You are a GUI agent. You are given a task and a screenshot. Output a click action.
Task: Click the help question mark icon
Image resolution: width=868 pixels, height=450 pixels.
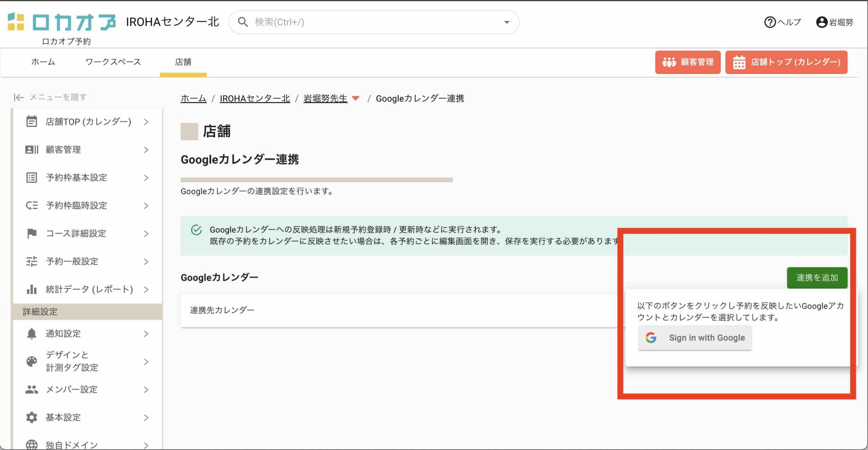point(770,22)
